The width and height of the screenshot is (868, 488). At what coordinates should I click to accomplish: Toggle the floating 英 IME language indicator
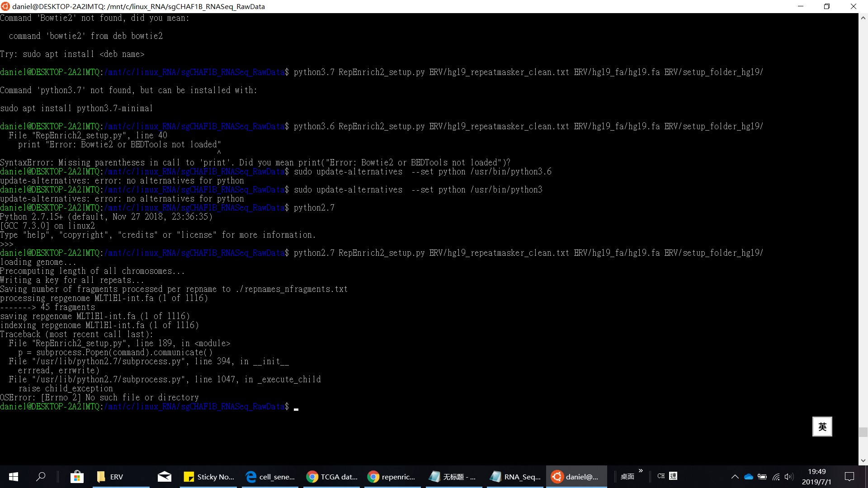coord(822,427)
